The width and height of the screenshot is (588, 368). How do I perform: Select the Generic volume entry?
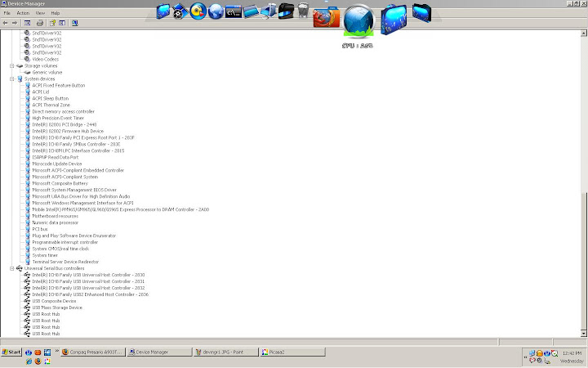click(47, 73)
